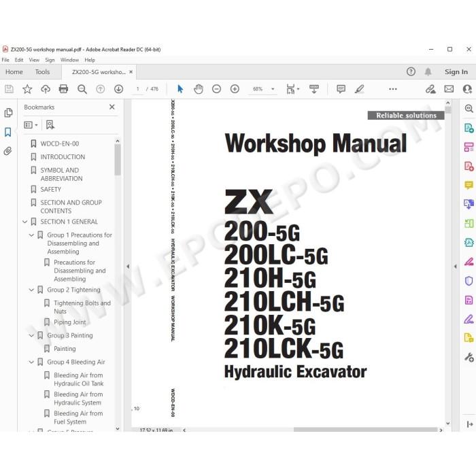Collapse Group 2 Tightening bookmark

click(x=31, y=290)
